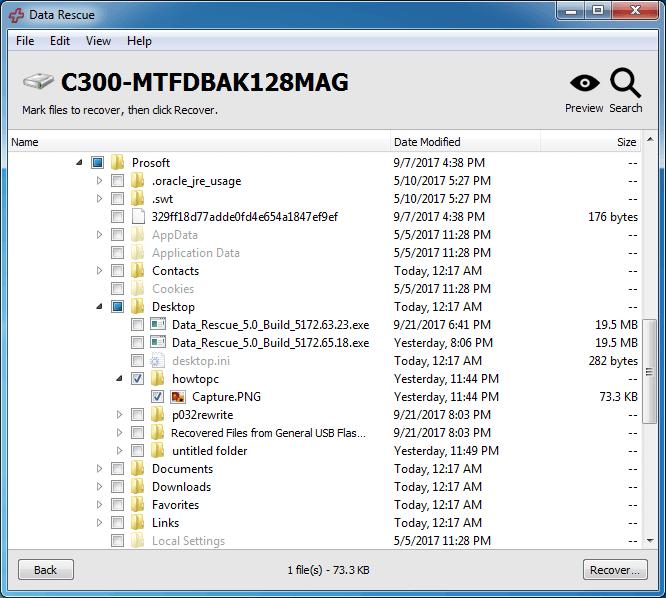Collapse the Prosoft folder tree

click(x=79, y=162)
